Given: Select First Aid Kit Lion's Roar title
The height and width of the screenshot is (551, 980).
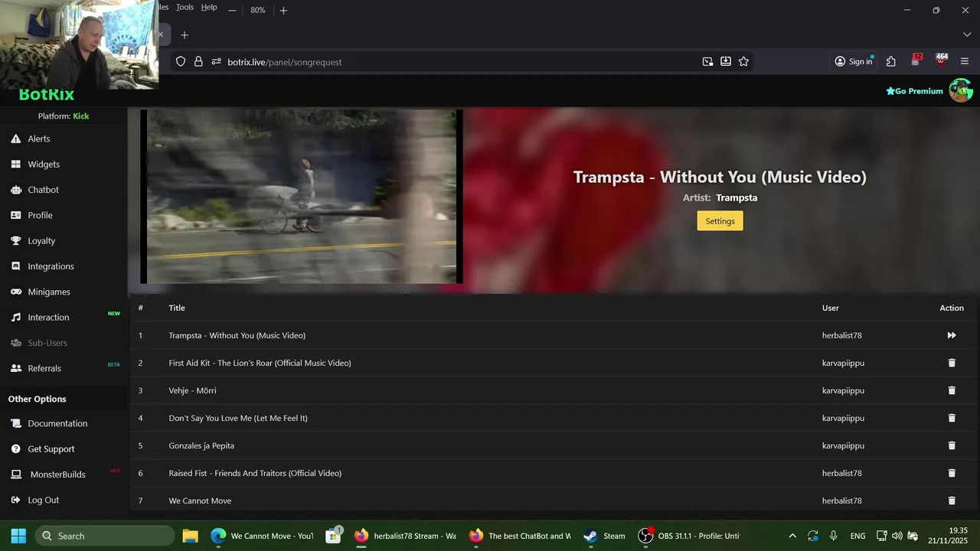Looking at the screenshot, I should coord(260,363).
